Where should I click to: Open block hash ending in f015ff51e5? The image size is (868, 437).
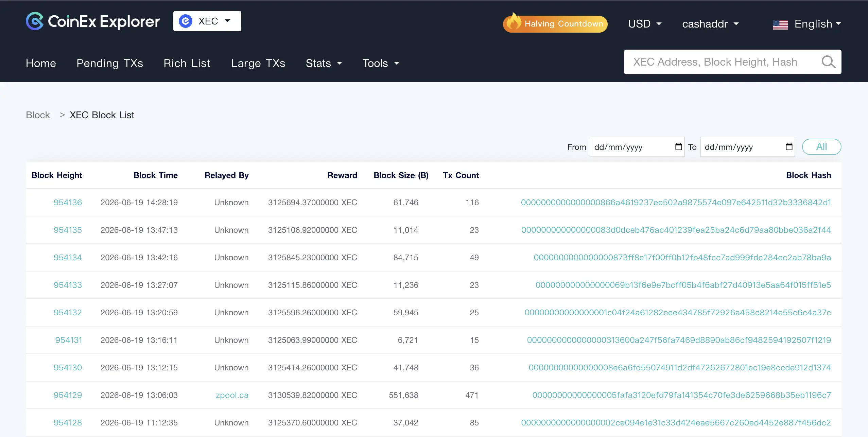pos(683,285)
